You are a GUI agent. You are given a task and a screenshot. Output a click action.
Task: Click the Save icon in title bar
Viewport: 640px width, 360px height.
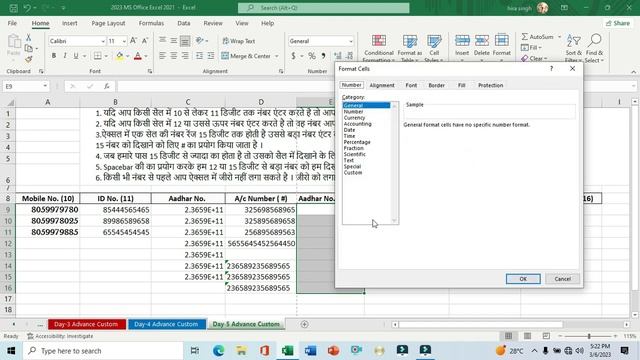pyautogui.click(x=13, y=8)
